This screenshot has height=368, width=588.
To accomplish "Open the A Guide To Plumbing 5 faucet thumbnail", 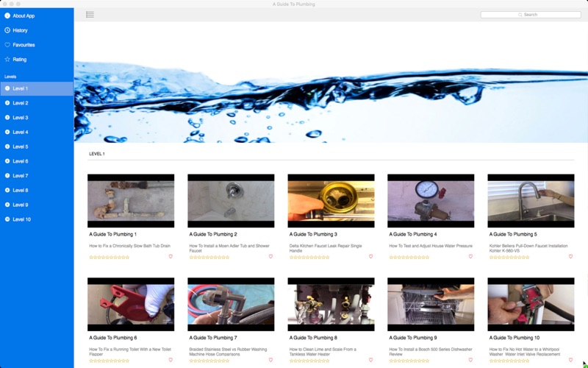I will [x=531, y=200].
